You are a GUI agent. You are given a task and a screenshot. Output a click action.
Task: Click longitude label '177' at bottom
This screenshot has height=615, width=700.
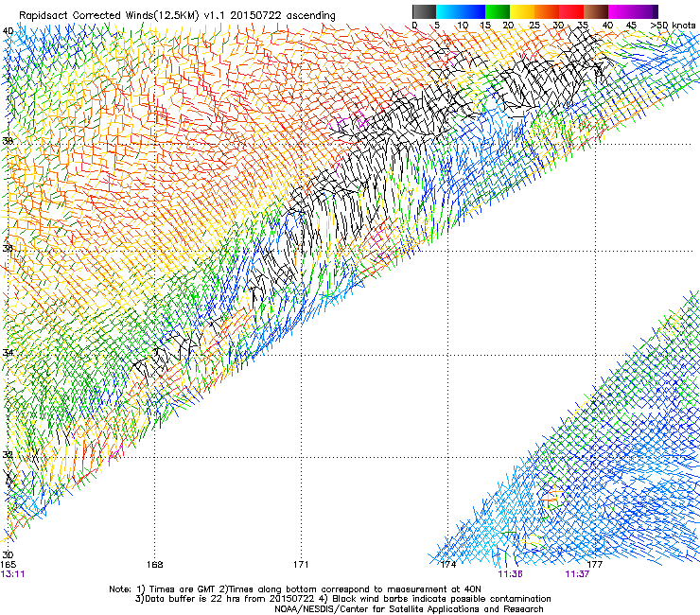595,565
